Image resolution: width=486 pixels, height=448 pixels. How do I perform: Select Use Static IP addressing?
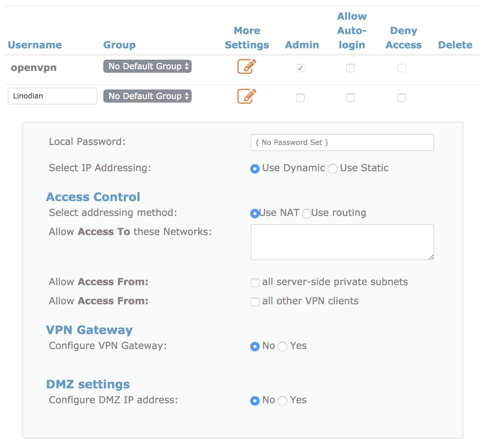[x=333, y=169]
